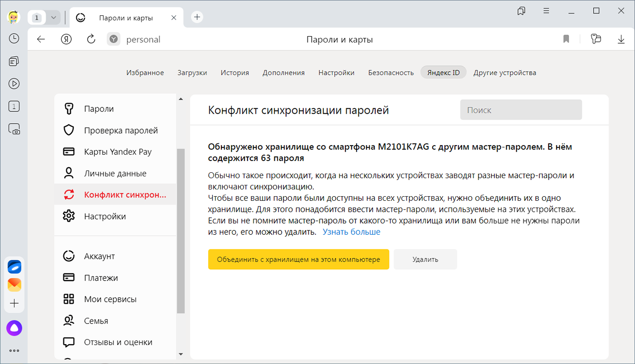Switch to Избранное tab
This screenshot has height=364, width=635.
click(x=145, y=73)
